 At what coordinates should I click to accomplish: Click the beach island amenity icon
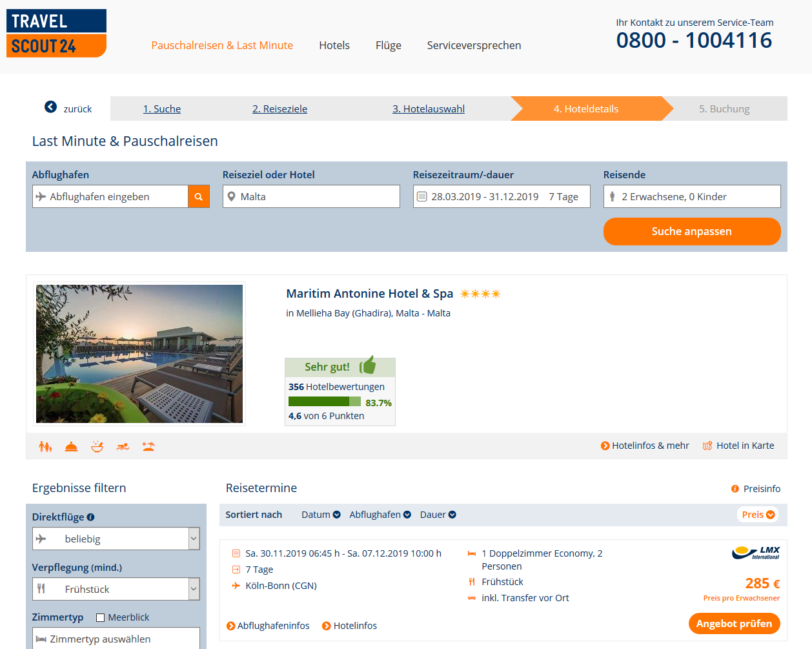coord(148,446)
